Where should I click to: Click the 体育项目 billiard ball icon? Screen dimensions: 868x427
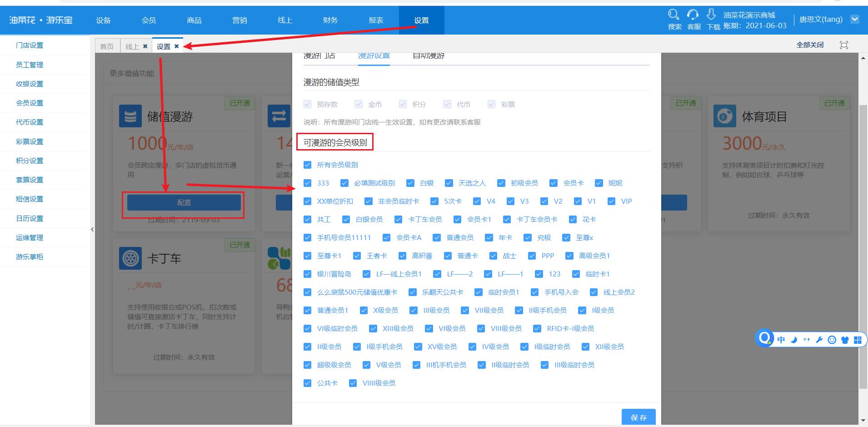(x=724, y=116)
